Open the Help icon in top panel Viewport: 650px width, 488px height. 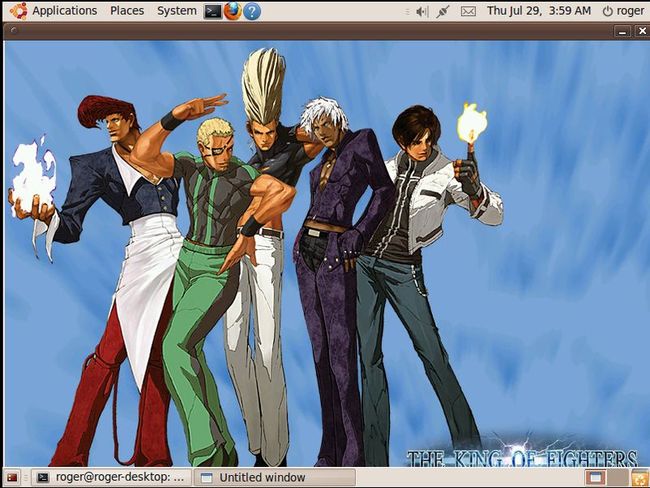[252, 11]
